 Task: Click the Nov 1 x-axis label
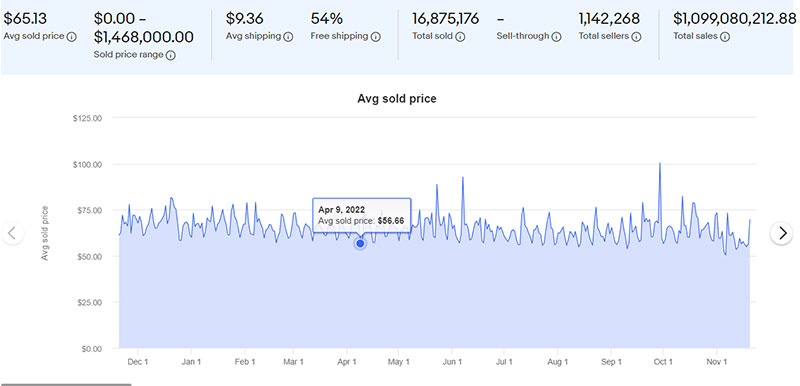click(x=717, y=362)
